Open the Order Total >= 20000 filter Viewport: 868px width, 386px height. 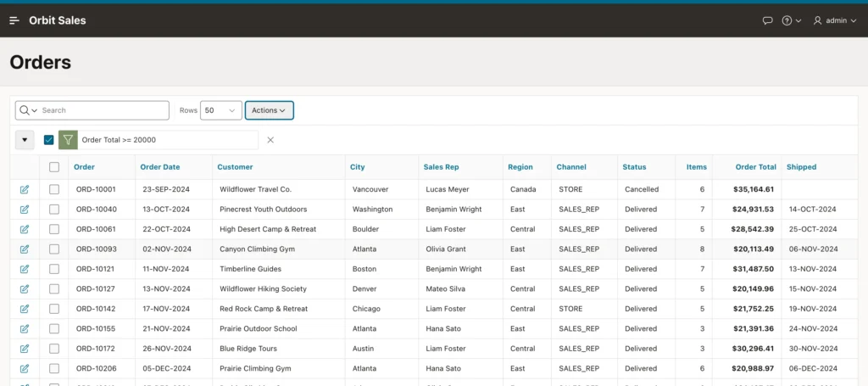119,140
